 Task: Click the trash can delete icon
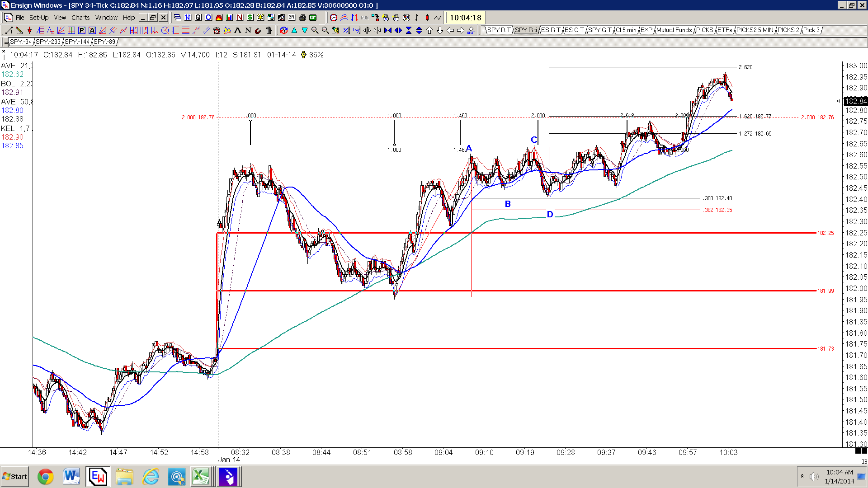(x=269, y=30)
